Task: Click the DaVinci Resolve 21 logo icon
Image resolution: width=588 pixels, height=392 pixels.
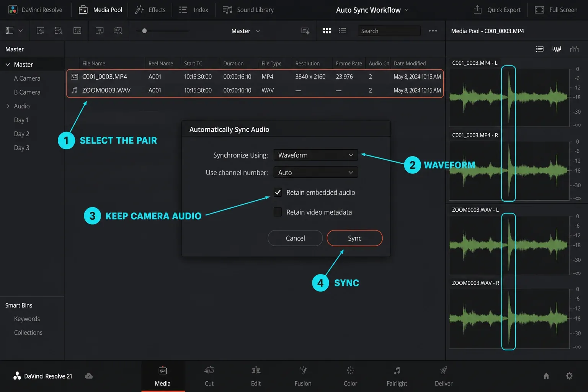Action: tap(17, 376)
